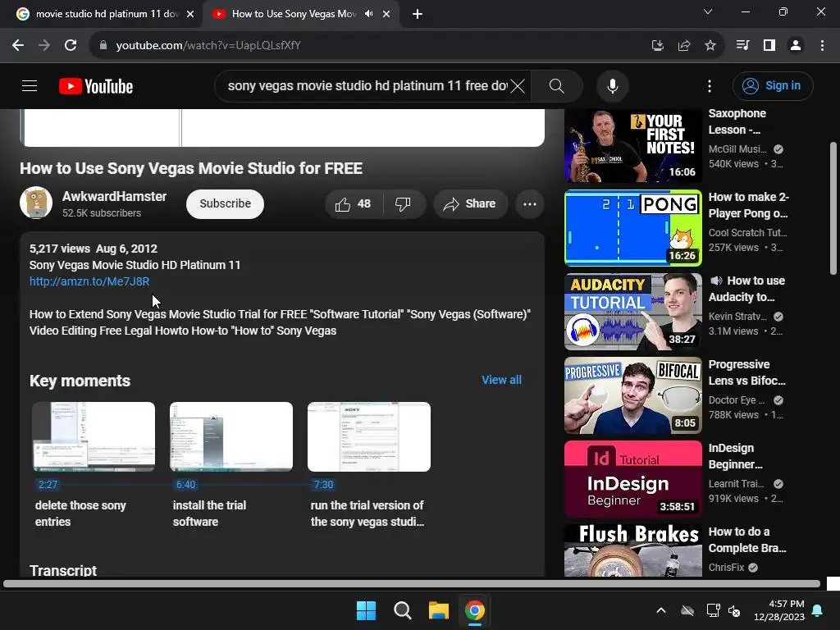Open the taskbar clock and date
Screen dimensions: 840x630
pyautogui.click(x=779, y=610)
